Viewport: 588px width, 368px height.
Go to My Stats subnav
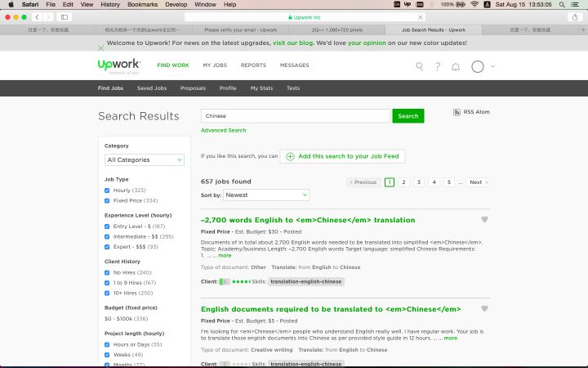pyautogui.click(x=261, y=88)
